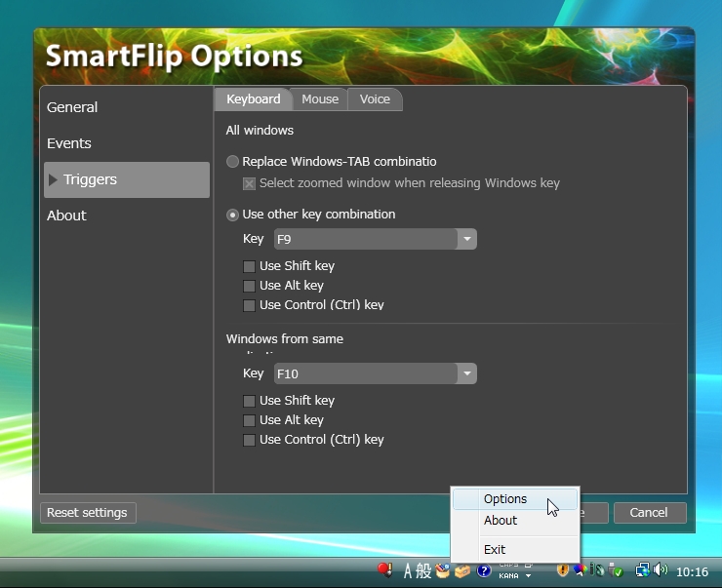Click the Reset settings button
The width and height of the screenshot is (722, 588).
88,513
